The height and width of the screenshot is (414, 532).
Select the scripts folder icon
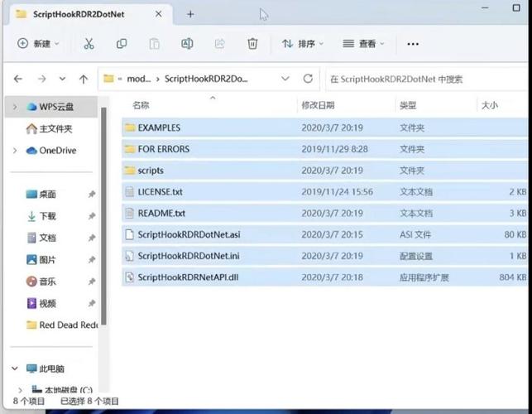click(x=130, y=171)
